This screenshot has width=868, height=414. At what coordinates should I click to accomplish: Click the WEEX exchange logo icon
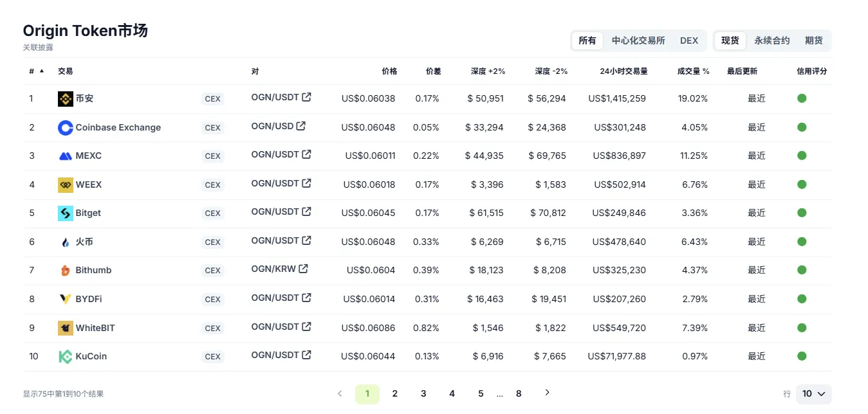click(x=65, y=185)
